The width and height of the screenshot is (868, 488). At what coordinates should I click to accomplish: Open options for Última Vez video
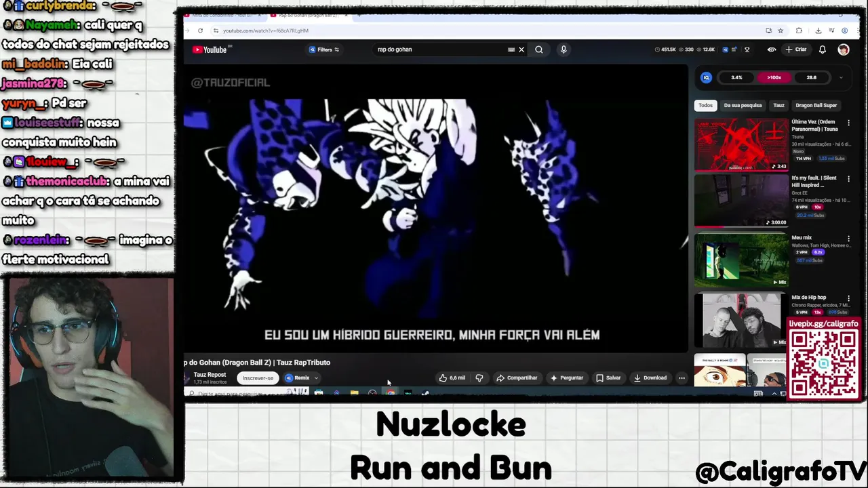point(848,123)
